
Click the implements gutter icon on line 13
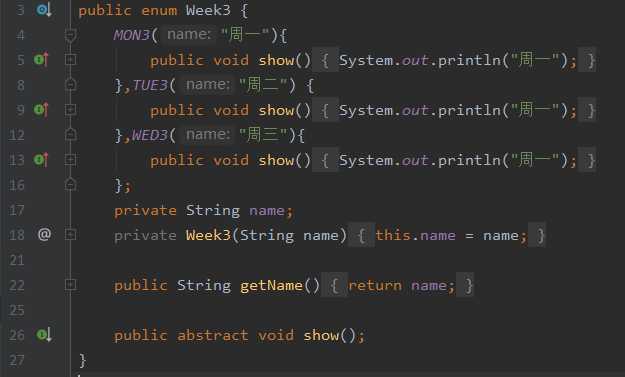[x=41, y=160]
